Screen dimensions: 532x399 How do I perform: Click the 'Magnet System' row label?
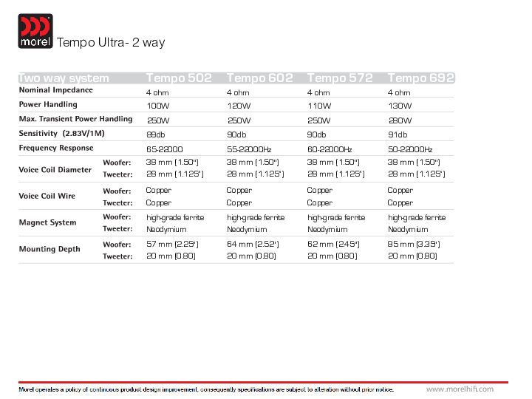coord(48,222)
